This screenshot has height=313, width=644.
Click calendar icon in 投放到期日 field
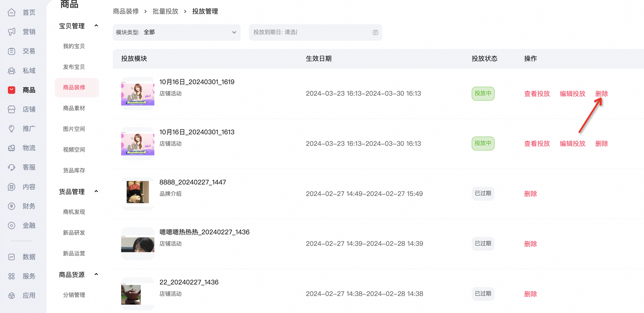pos(375,32)
